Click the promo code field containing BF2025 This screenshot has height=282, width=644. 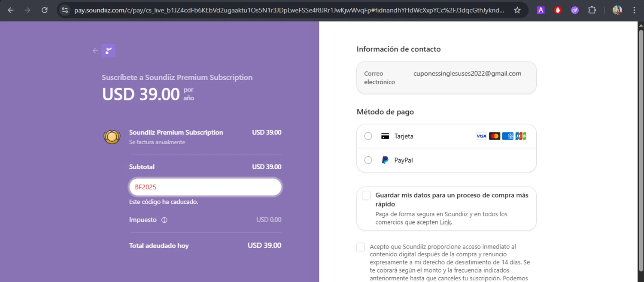[x=205, y=187]
